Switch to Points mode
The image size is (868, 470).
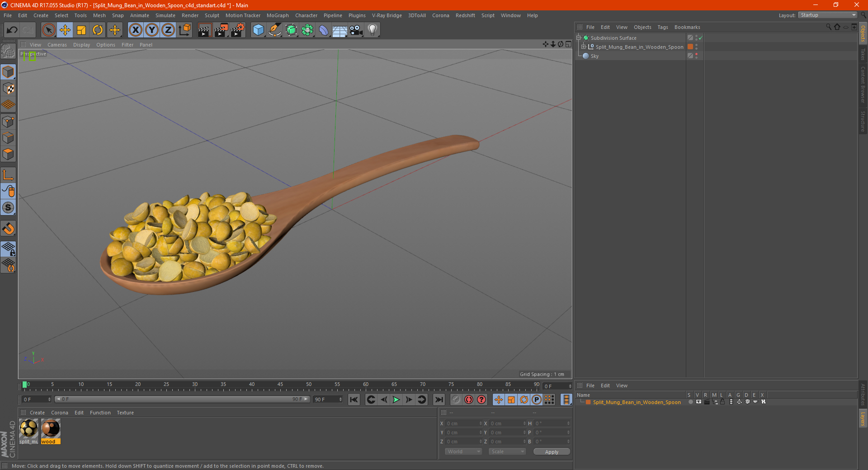8,121
